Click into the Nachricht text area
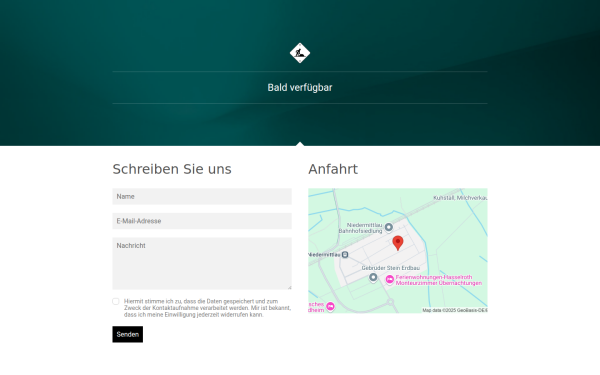This screenshot has height=375, width=600. coord(202,263)
